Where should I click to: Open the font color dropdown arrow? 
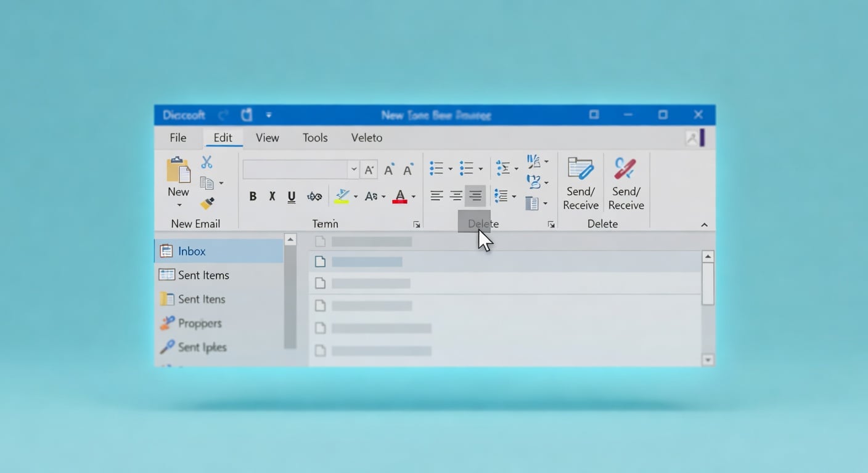tap(413, 197)
